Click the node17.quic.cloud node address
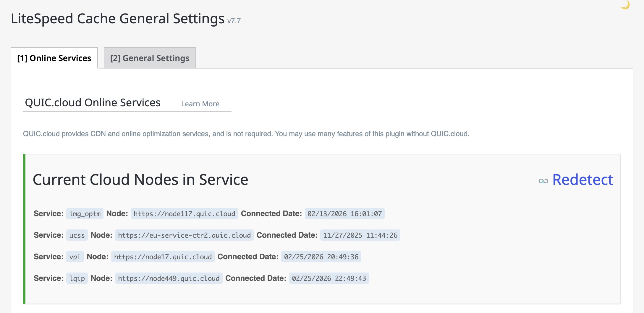Viewport: 644px width, 313px height. click(163, 257)
